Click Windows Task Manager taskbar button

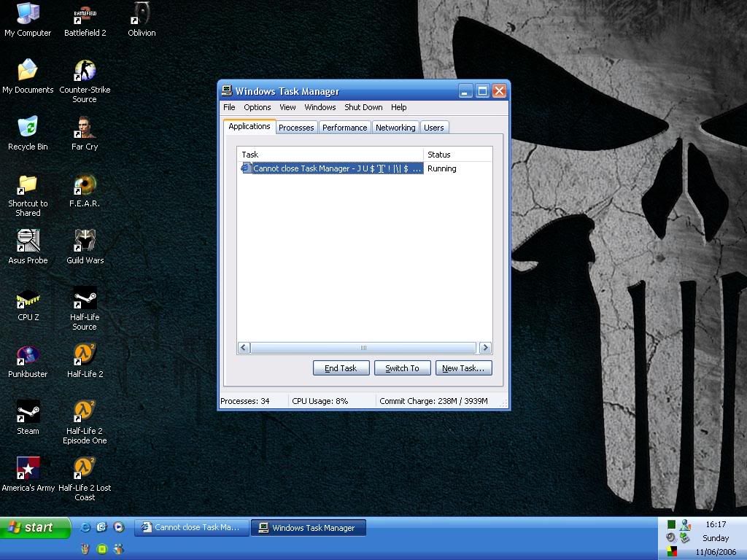(x=309, y=528)
